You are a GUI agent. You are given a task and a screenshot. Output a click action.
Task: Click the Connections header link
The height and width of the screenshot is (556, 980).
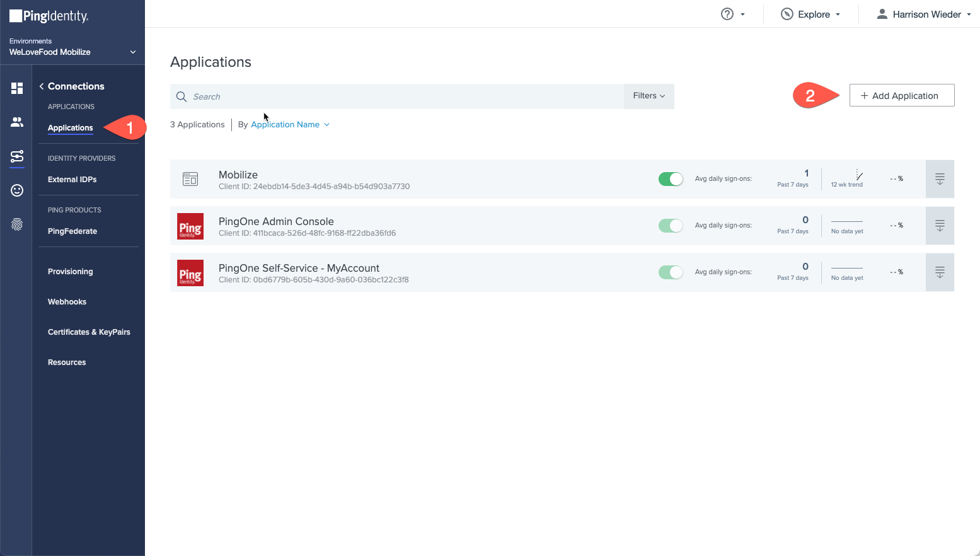[x=76, y=86]
